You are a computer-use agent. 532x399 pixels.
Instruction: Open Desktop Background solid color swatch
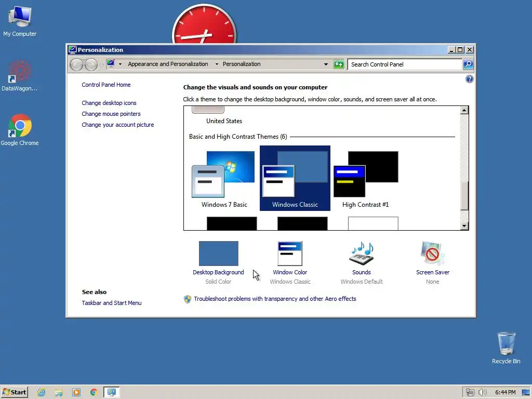point(219,254)
